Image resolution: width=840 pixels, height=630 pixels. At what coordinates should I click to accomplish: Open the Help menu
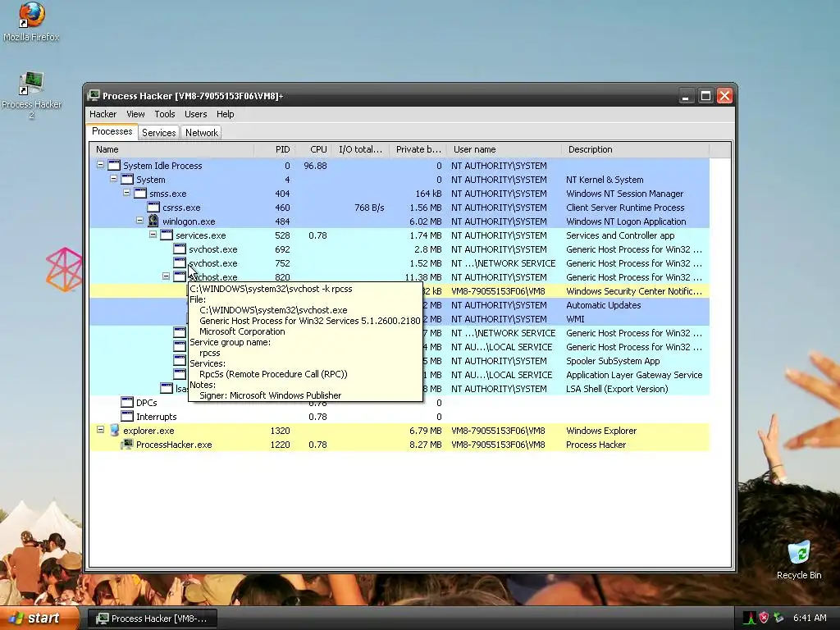coord(225,114)
